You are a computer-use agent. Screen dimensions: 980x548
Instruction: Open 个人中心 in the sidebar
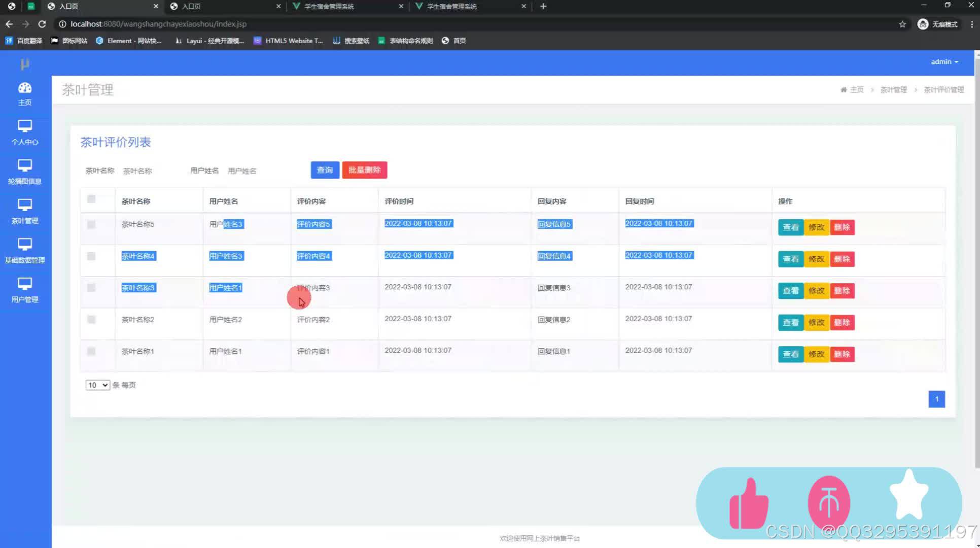[x=24, y=133]
